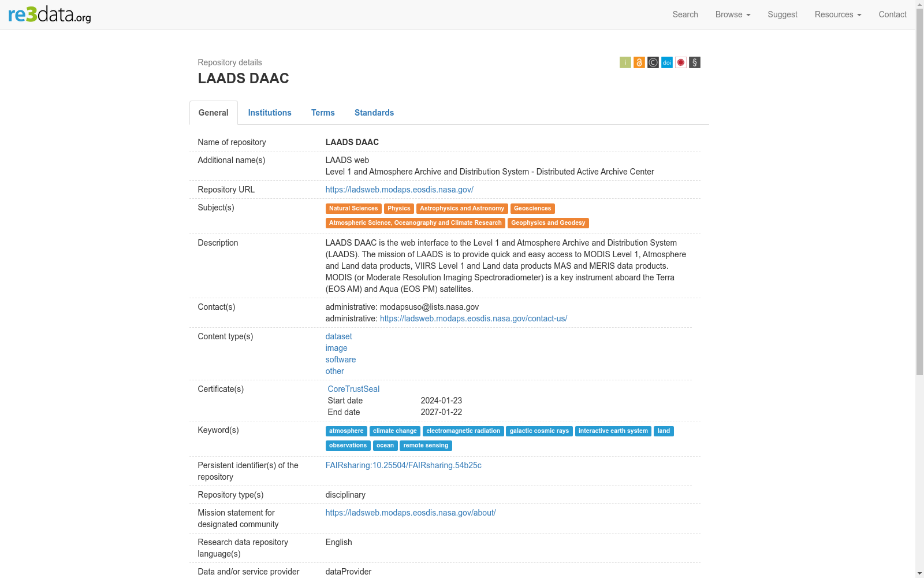Click the modapsuso@lists.nasa.gov contact email text

click(429, 307)
